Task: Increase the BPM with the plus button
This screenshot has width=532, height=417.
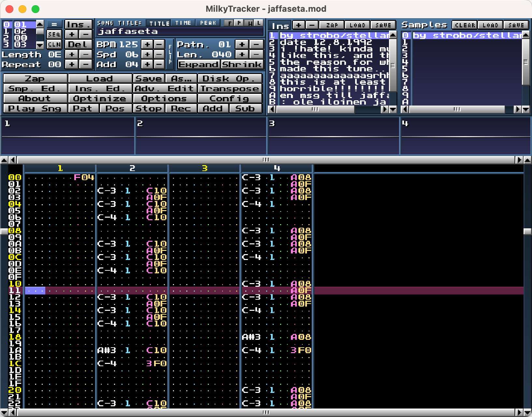Action: 147,44
